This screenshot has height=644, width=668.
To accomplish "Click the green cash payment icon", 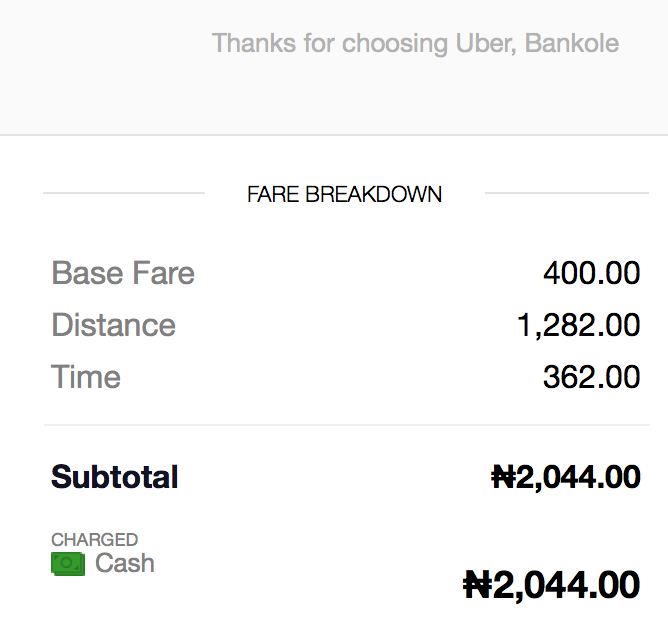I will pyautogui.click(x=68, y=564).
